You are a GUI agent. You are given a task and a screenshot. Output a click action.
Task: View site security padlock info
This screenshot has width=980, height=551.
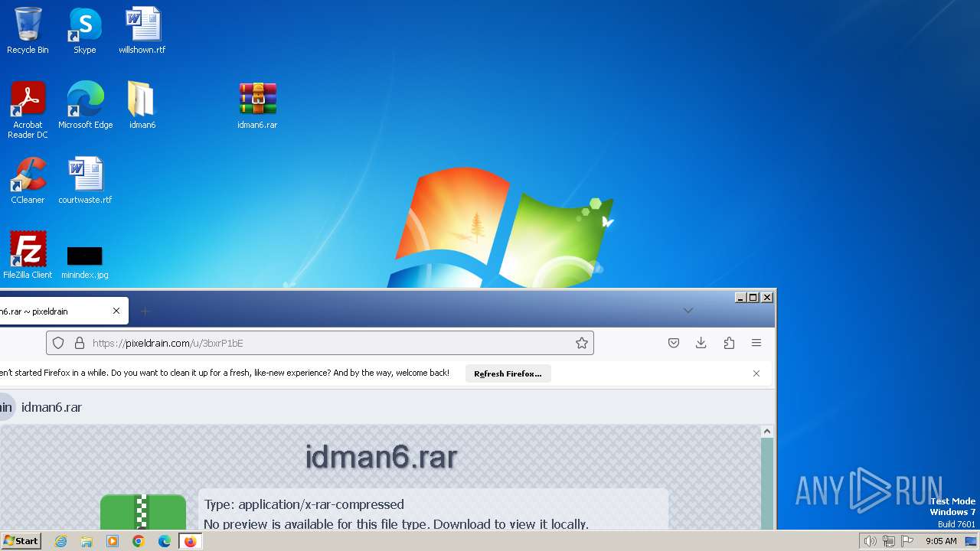point(79,343)
